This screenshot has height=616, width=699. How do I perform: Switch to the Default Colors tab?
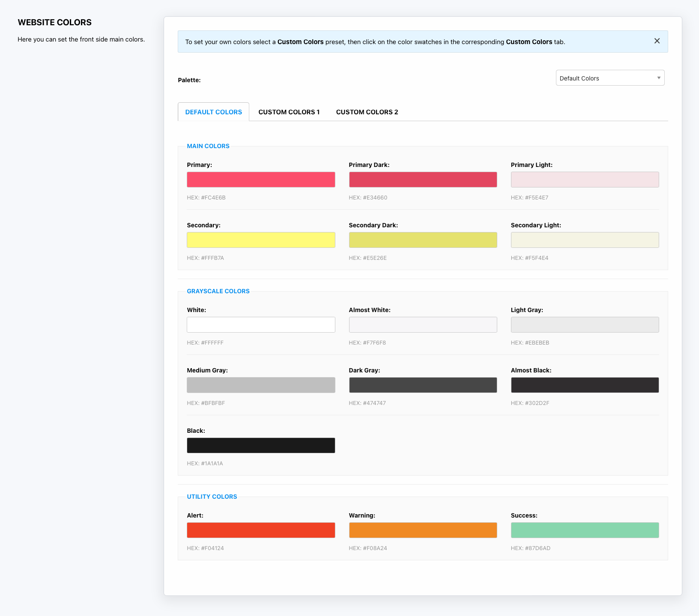213,112
